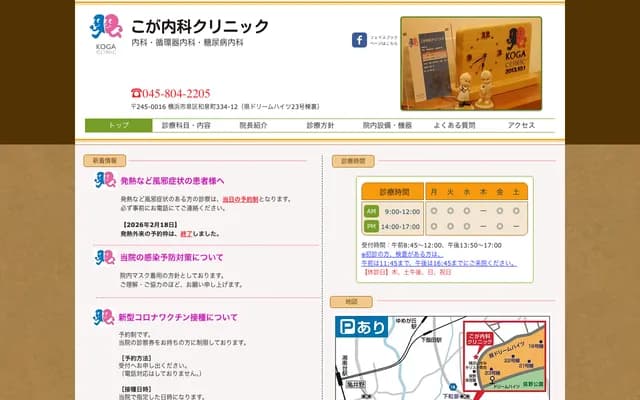Select the トップ navigation tab
The image size is (640, 400).
(x=118, y=126)
